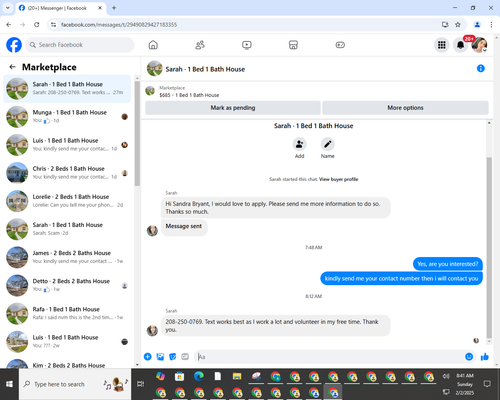Image resolution: width=500 pixels, height=400 pixels.
Task: Open the $685 1 Bed 1 Bath House listing
Action: 189,95
